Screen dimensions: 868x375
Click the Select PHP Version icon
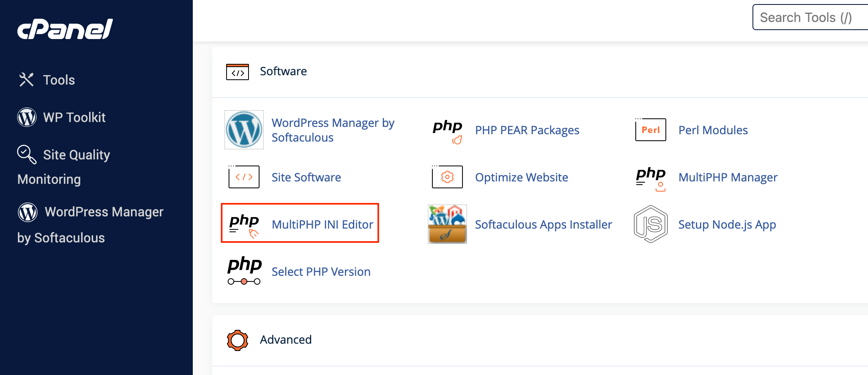pyautogui.click(x=244, y=270)
